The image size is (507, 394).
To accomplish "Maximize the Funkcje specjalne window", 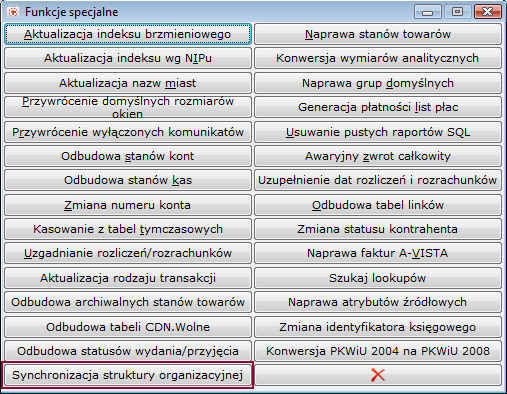I will 457,12.
